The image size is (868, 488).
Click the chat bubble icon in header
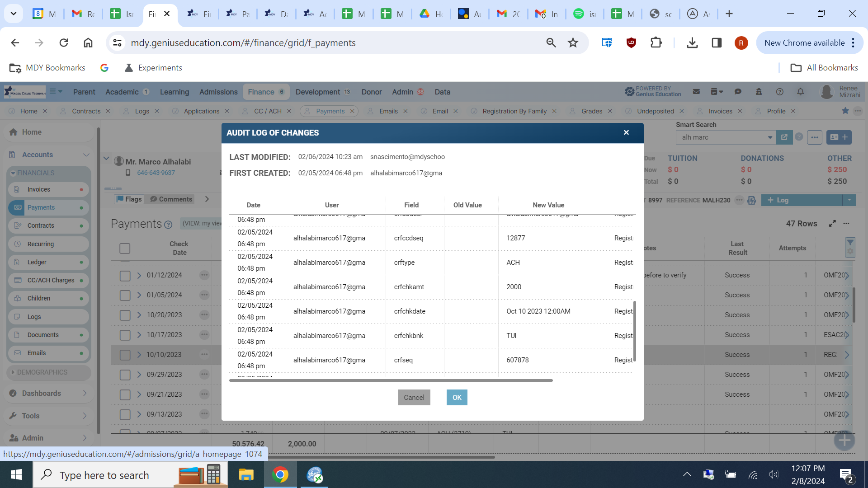[x=738, y=92]
